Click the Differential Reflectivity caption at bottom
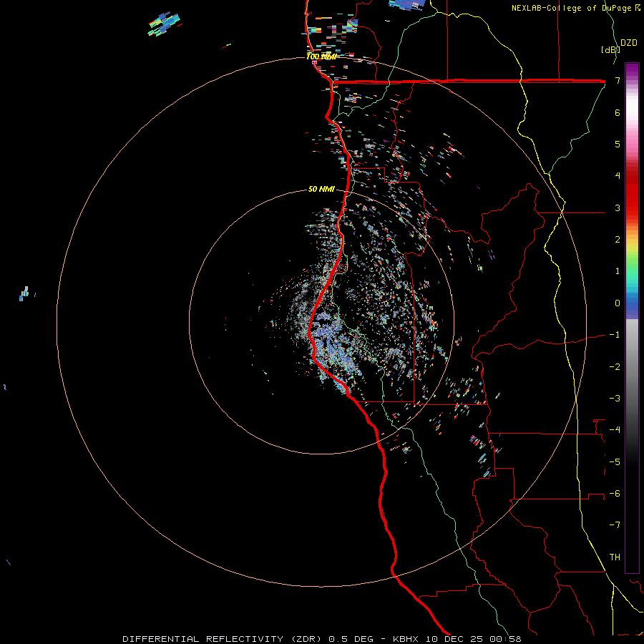The height and width of the screenshot is (644, 644). tap(322, 639)
